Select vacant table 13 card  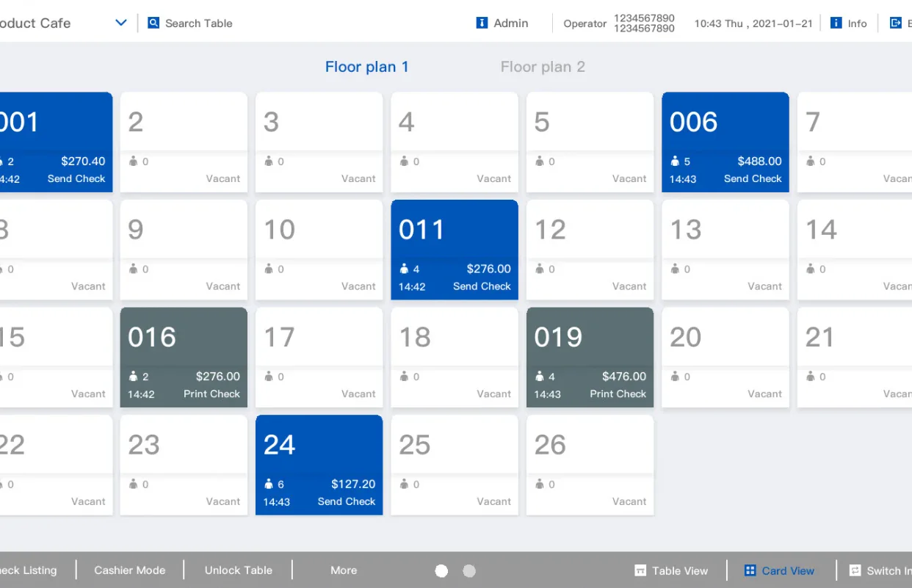pyautogui.click(x=725, y=250)
